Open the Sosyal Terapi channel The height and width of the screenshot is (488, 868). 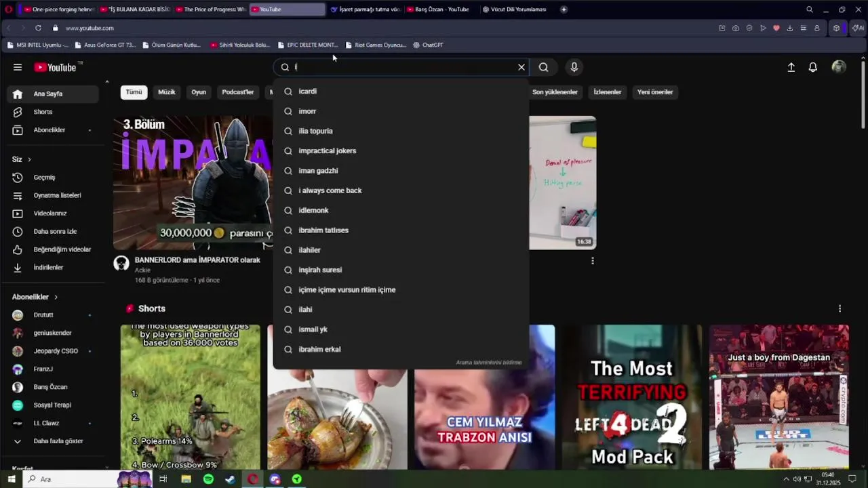(x=53, y=405)
